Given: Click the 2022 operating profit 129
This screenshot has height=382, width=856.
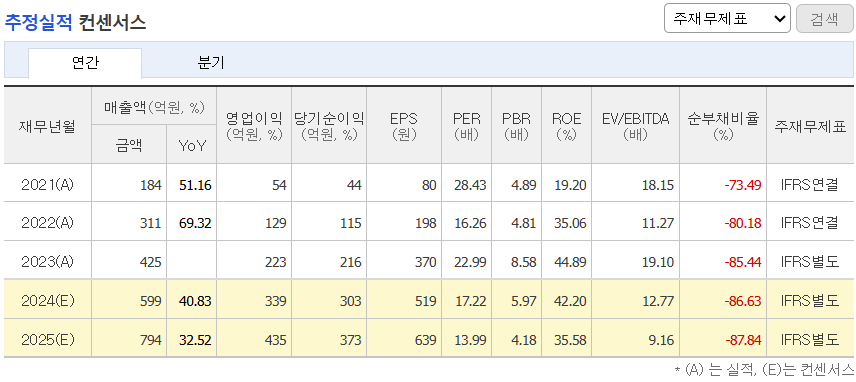Looking at the screenshot, I should tap(276, 224).
